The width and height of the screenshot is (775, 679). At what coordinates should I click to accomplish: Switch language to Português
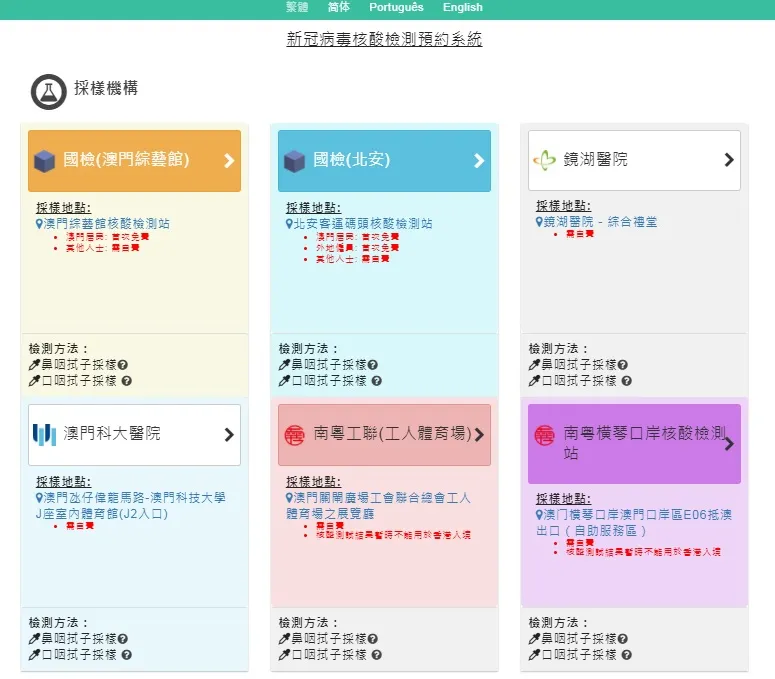(x=396, y=7)
